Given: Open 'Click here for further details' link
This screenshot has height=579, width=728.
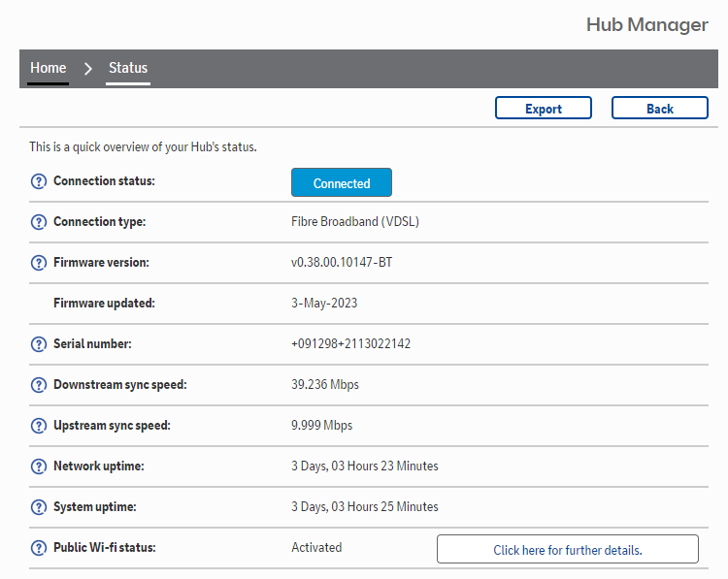Looking at the screenshot, I should coord(568,550).
